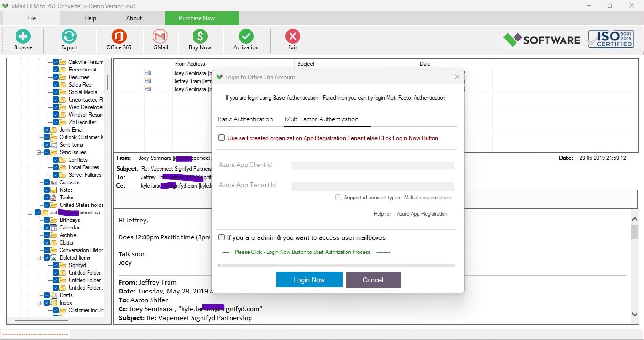Screen dimensions: 644x340
Task: Click the Browse toolbar icon
Action: pyautogui.click(x=23, y=36)
